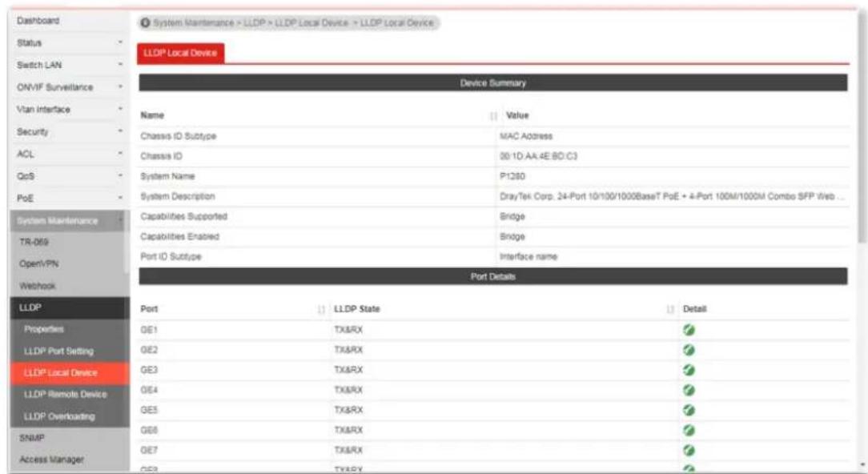
Task: Click the Interface name value
Action: (x=528, y=256)
